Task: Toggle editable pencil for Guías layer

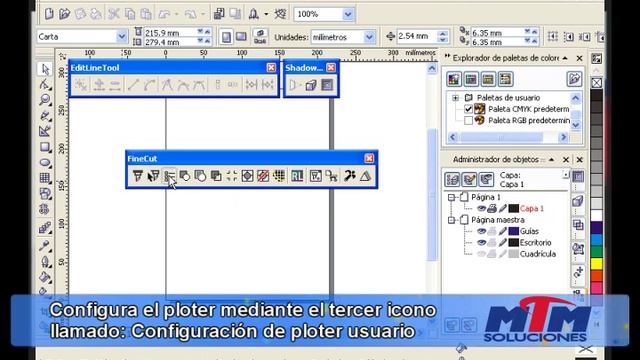Action: tap(502, 231)
